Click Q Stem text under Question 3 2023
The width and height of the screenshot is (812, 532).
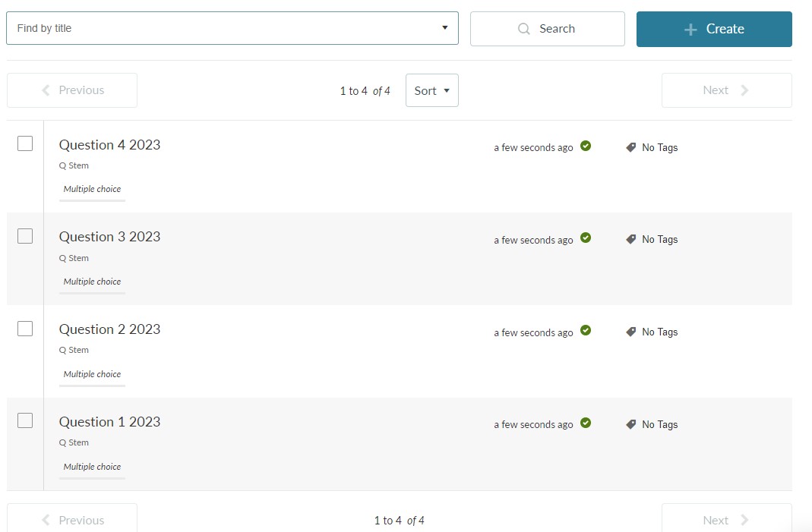(74, 258)
